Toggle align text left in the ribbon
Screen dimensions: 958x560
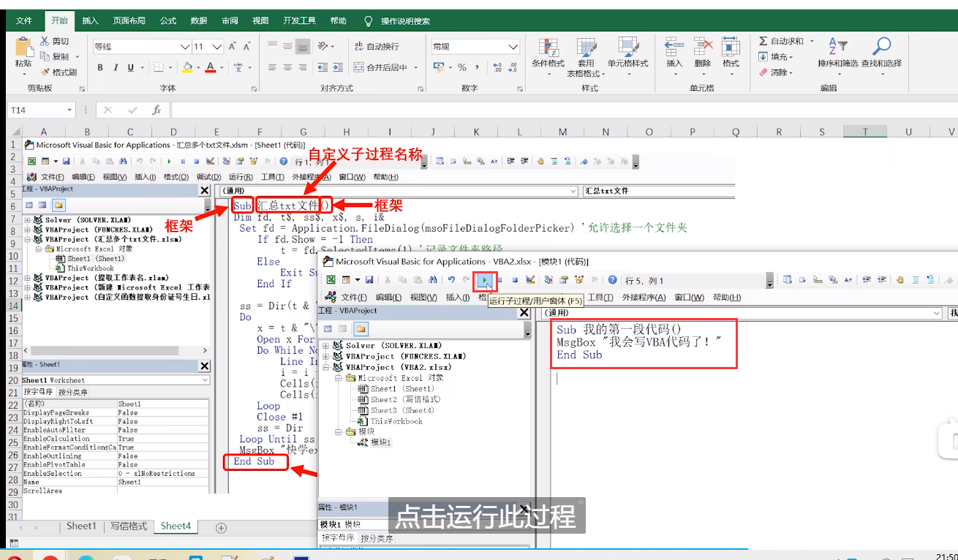click(x=272, y=67)
